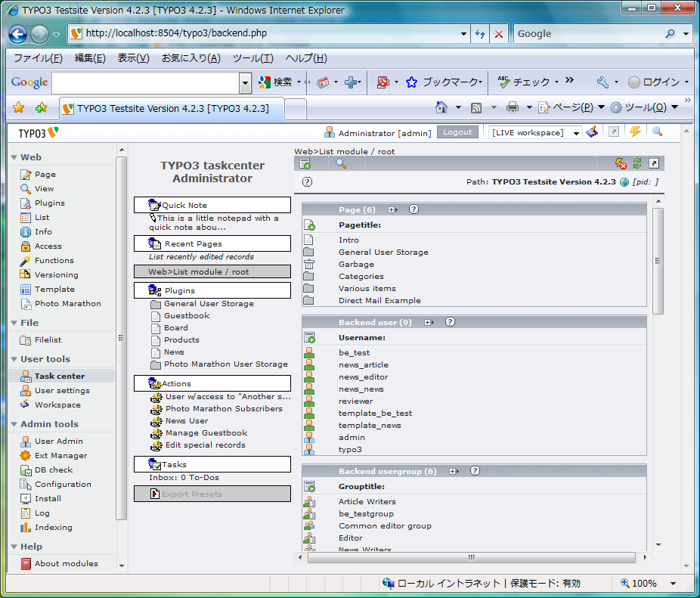Screen dimensions: 700x598
Task: Click the help icon next to Page (6)
Action: click(413, 209)
